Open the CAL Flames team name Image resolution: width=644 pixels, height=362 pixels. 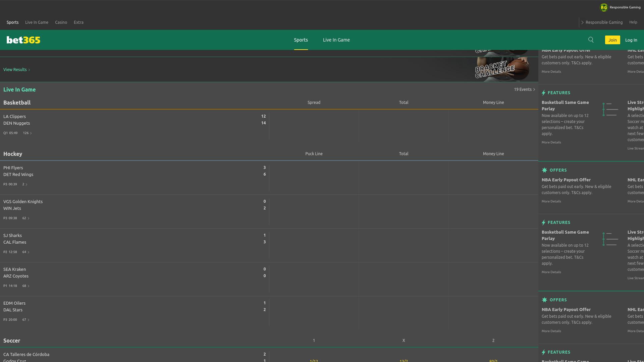coord(15,242)
